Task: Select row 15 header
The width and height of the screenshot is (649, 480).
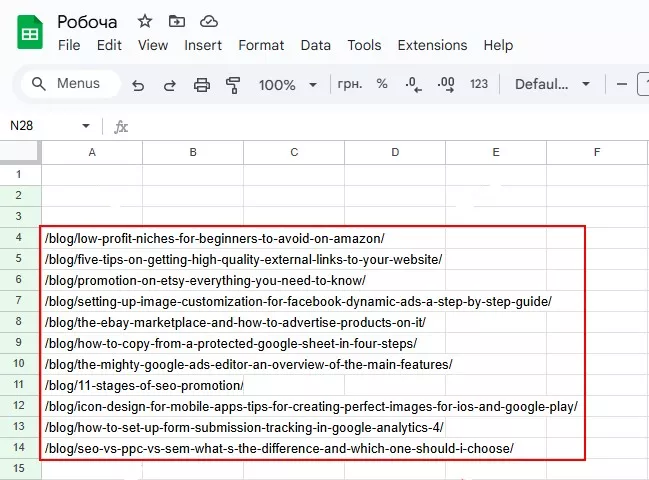Action: point(20,468)
